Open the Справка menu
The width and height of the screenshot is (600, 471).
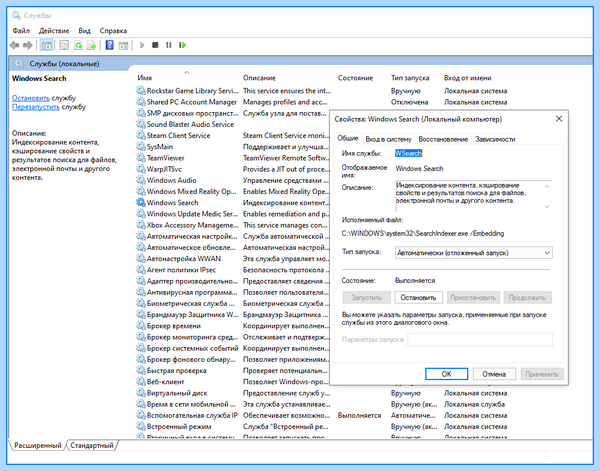(113, 31)
